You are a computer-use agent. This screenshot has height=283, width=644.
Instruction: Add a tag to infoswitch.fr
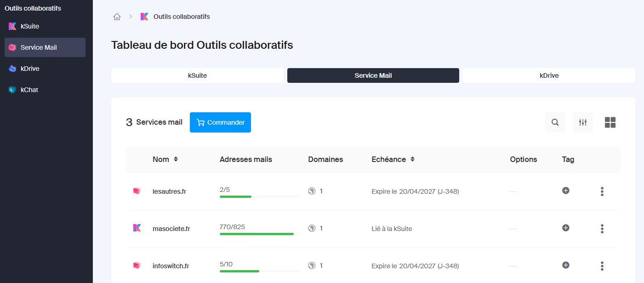point(566,265)
